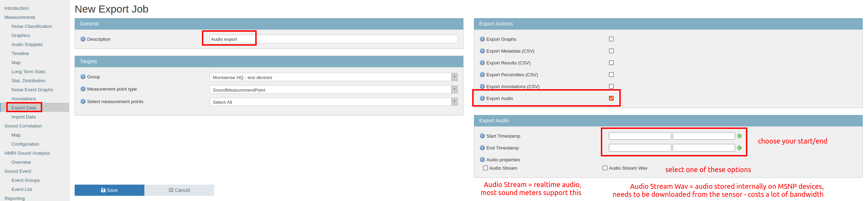Click the info icon beside Description

pos(83,39)
